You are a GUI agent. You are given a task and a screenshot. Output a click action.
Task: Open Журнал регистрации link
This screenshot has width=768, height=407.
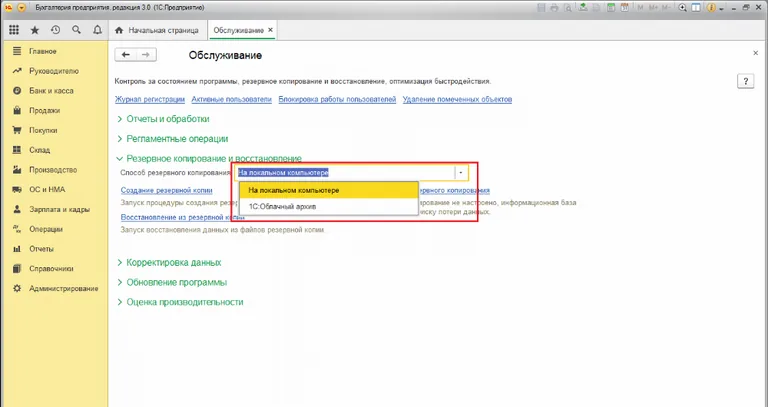pos(150,99)
